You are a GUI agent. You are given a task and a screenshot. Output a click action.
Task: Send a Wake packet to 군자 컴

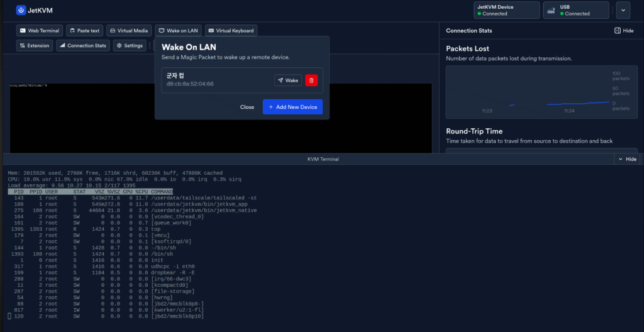(x=288, y=80)
